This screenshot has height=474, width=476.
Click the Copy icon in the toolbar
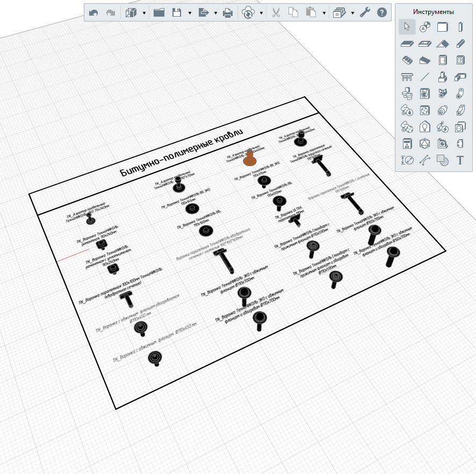tap(293, 13)
